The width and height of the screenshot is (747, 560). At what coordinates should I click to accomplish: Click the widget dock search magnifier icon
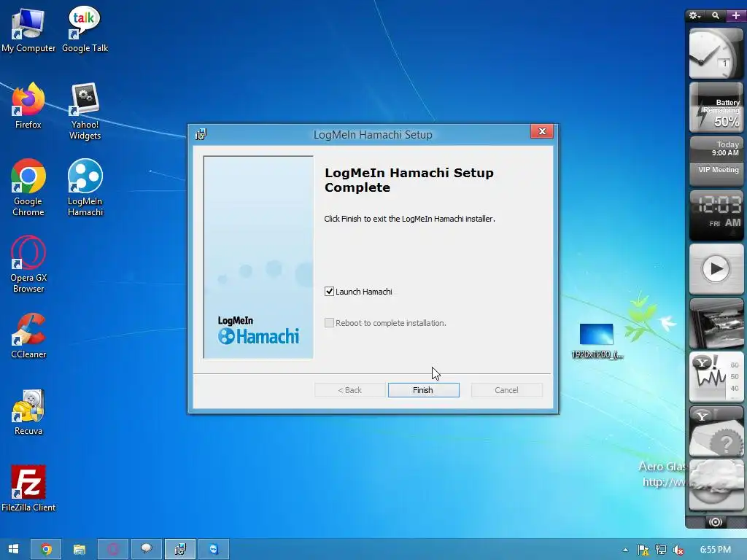click(x=716, y=16)
